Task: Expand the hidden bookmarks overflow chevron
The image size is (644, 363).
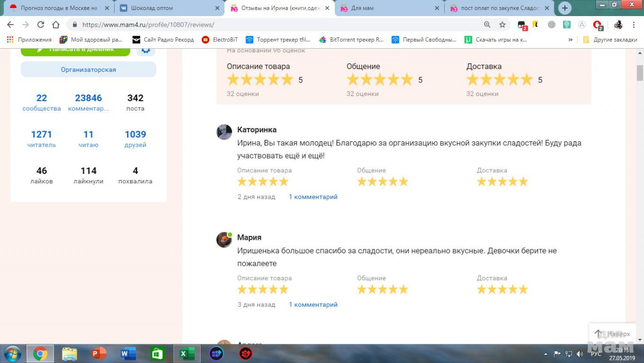Action: click(x=570, y=40)
